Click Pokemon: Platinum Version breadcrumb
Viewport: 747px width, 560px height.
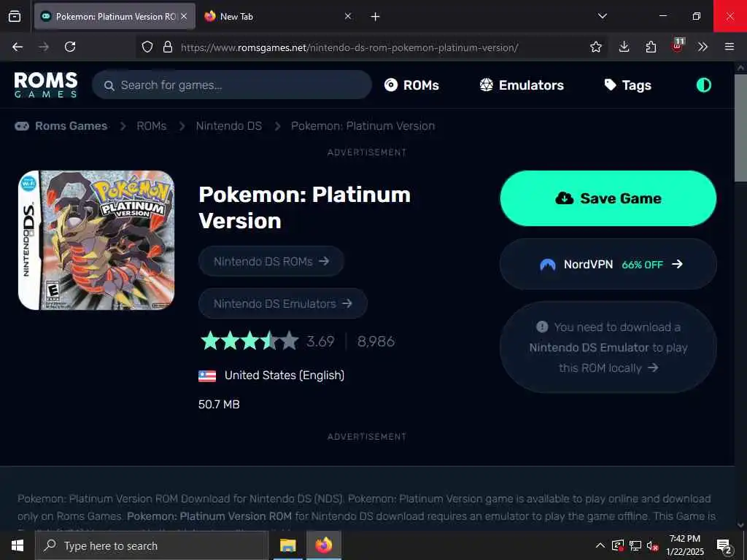(x=363, y=125)
